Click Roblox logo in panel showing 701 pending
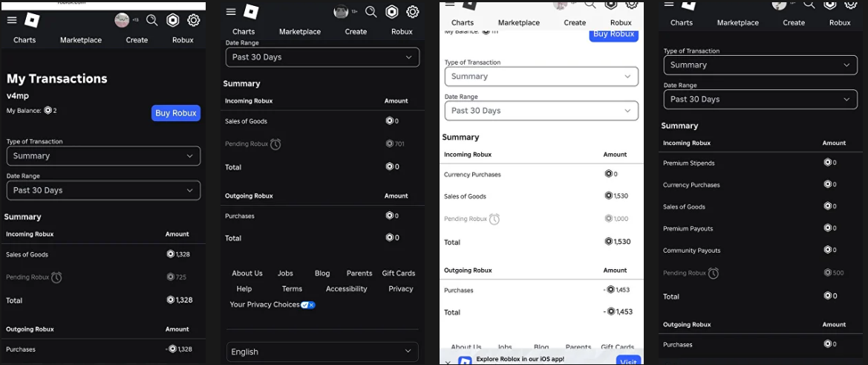 [x=252, y=12]
